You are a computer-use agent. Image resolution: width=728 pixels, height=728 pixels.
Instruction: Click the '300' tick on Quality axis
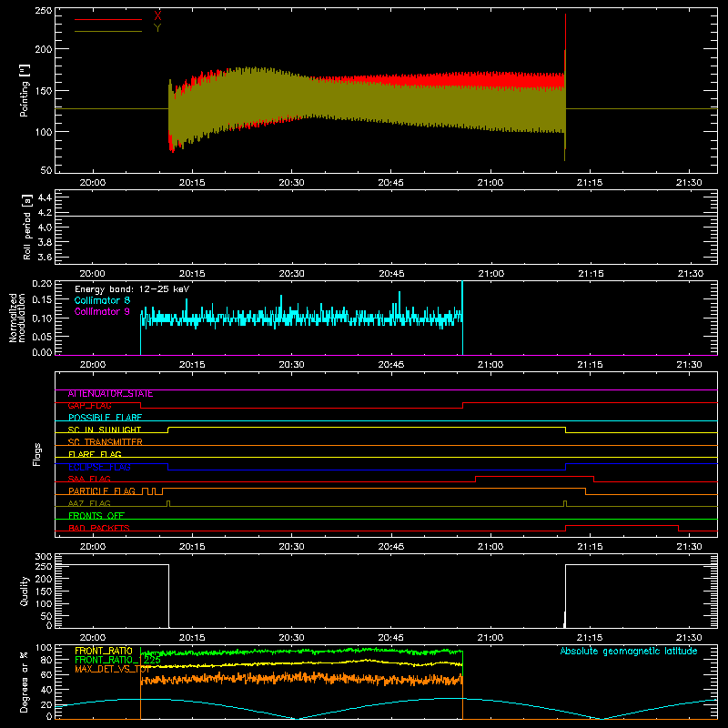(x=44, y=557)
